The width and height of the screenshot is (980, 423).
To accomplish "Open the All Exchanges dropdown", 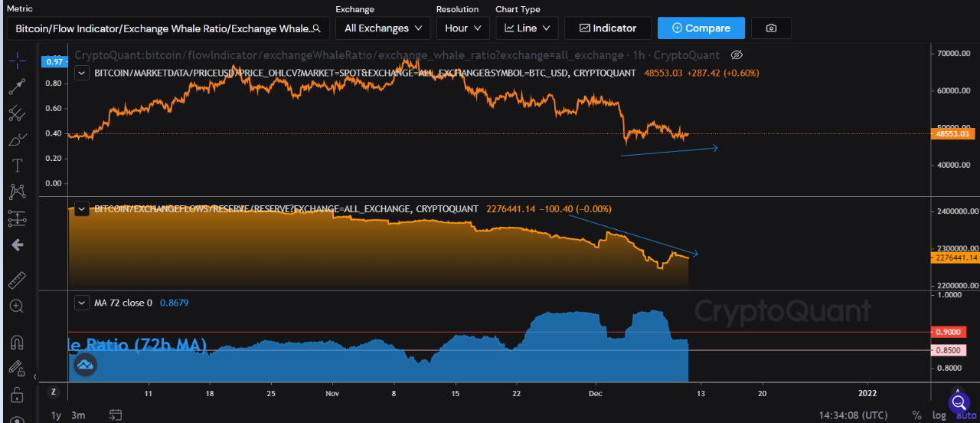I will point(383,28).
